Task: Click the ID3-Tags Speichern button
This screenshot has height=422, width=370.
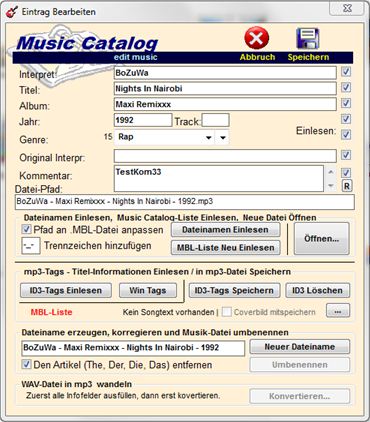Action: tap(234, 290)
